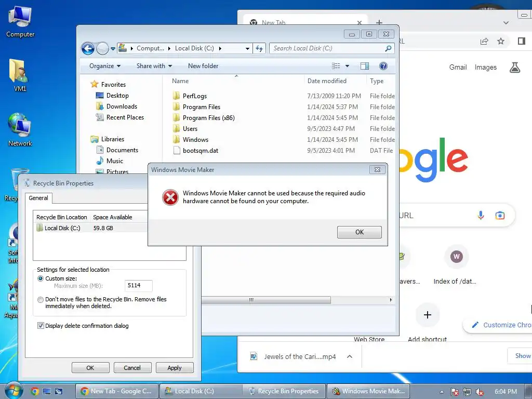This screenshot has height=399, width=532.
Task: Select Favorites in the navigation pane
Action: pos(113,85)
